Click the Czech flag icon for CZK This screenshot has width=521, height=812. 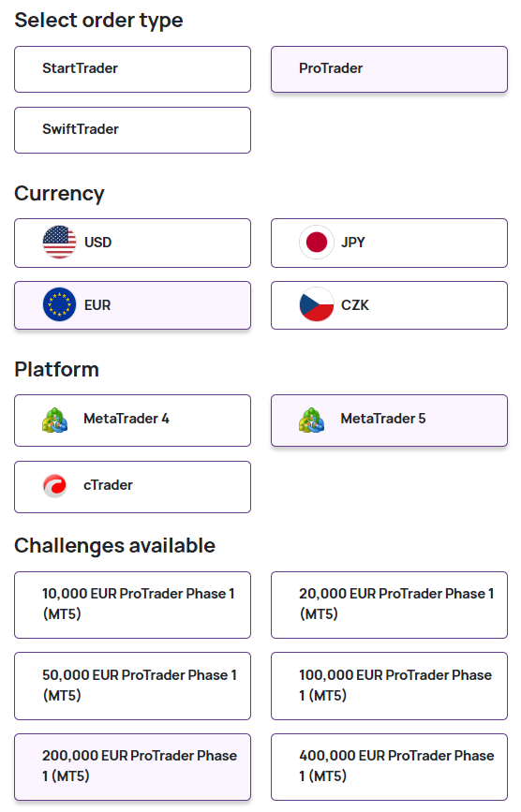pyautogui.click(x=317, y=304)
